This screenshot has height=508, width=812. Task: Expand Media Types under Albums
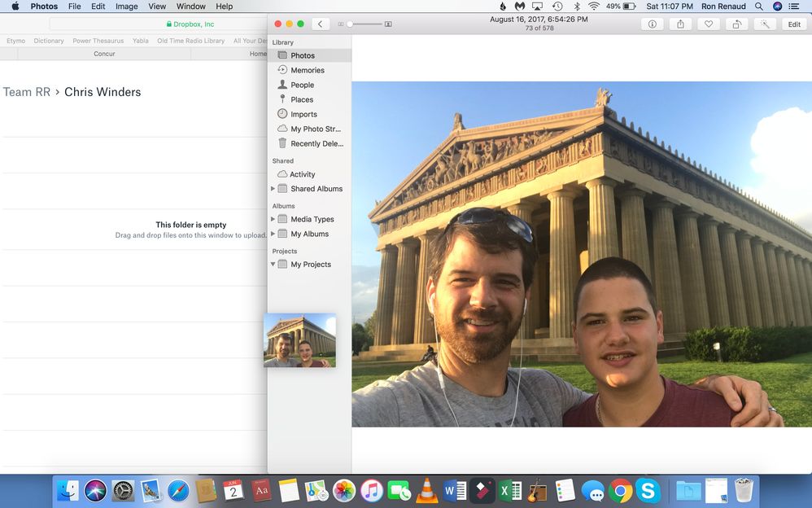(x=273, y=219)
